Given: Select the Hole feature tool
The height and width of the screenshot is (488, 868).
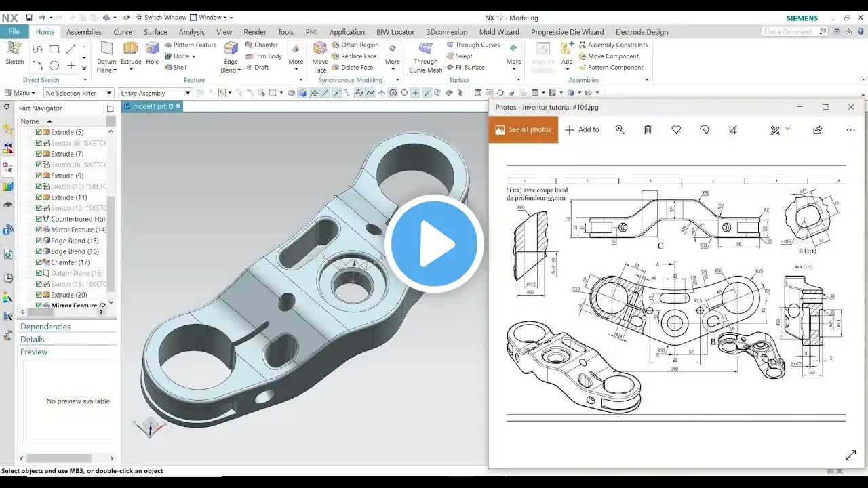Looking at the screenshot, I should click(x=153, y=53).
